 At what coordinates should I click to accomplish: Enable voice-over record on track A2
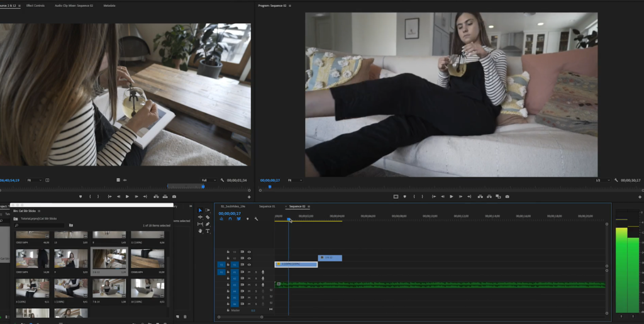tap(263, 279)
